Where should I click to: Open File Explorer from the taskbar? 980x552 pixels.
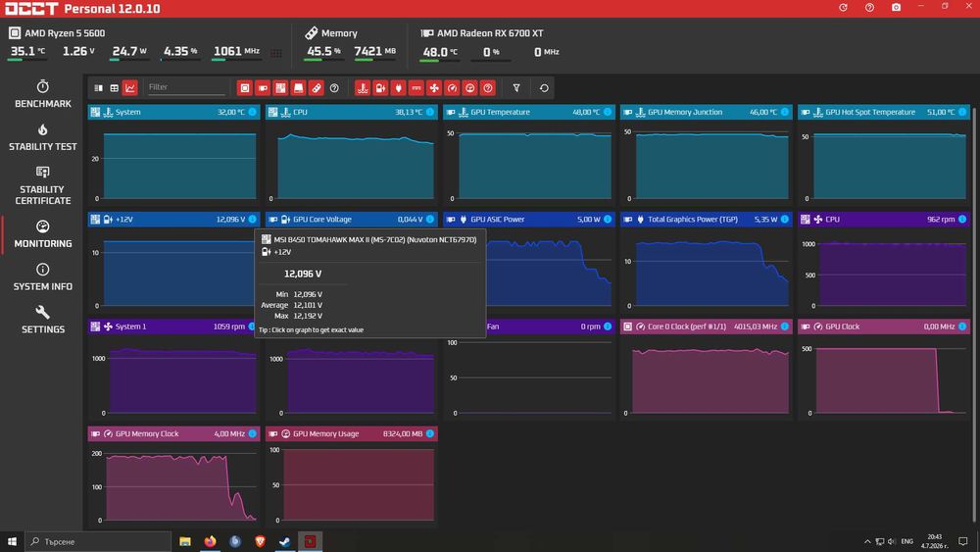[185, 541]
